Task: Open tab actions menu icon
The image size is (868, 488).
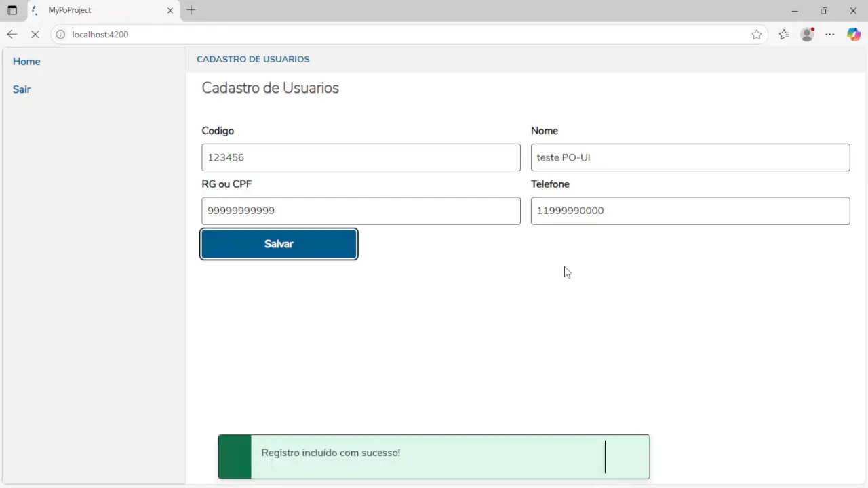Action: coord(12,10)
